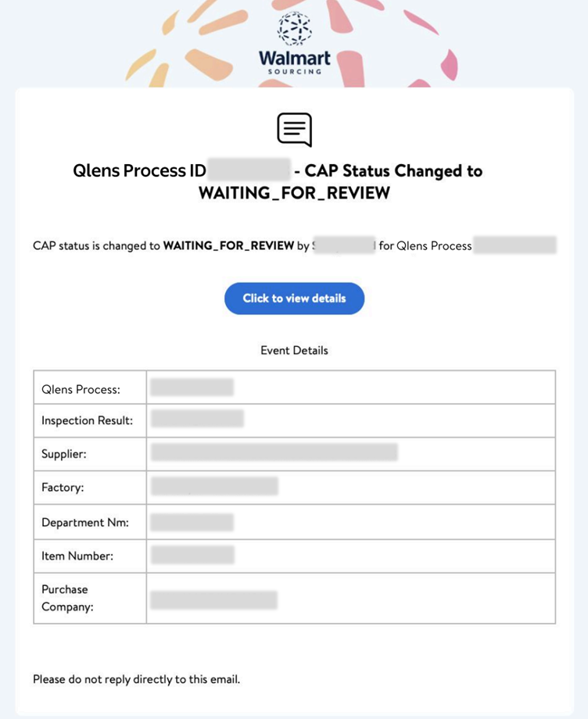Viewport: 588px width, 719px height.
Task: Click the redacted Item Number value
Action: [x=192, y=555]
